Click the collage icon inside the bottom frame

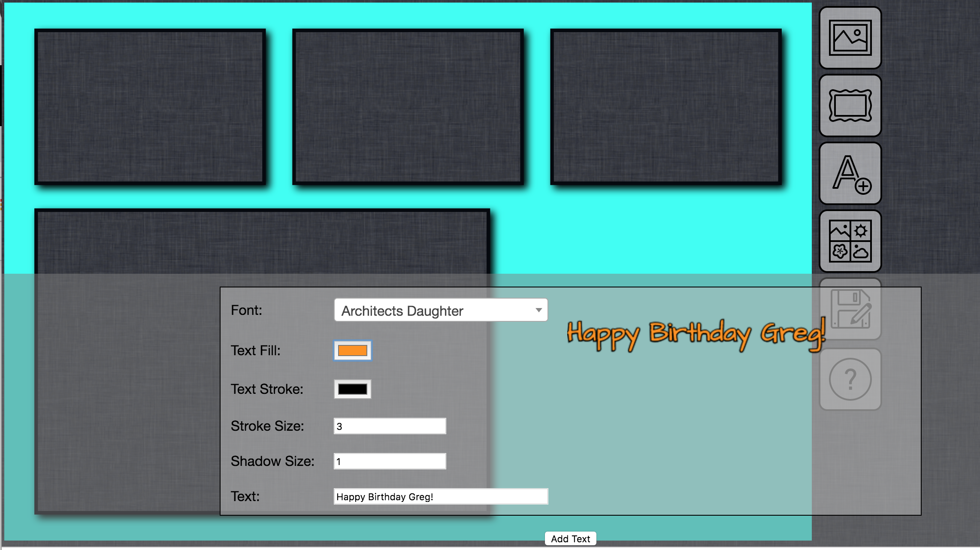tap(54, 241)
